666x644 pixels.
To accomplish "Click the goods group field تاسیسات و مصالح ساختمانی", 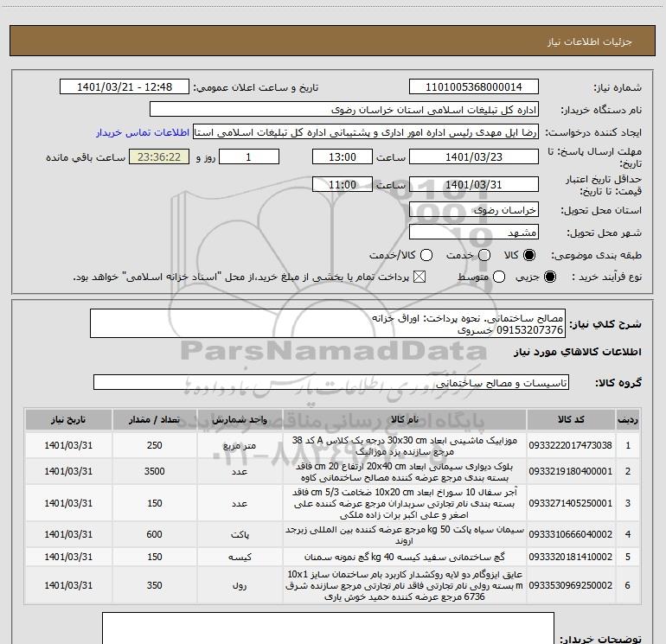I will coord(331,382).
